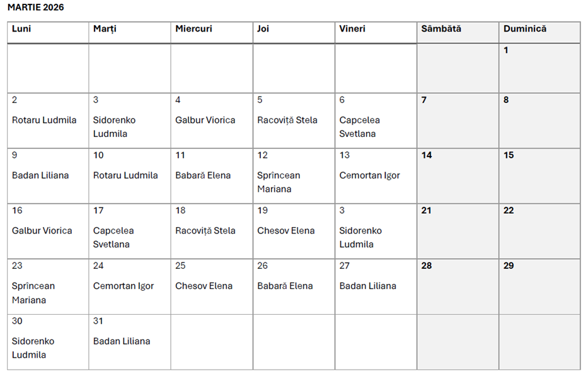
Task: Click Racoviță Stela on day 5
Action: (287, 120)
